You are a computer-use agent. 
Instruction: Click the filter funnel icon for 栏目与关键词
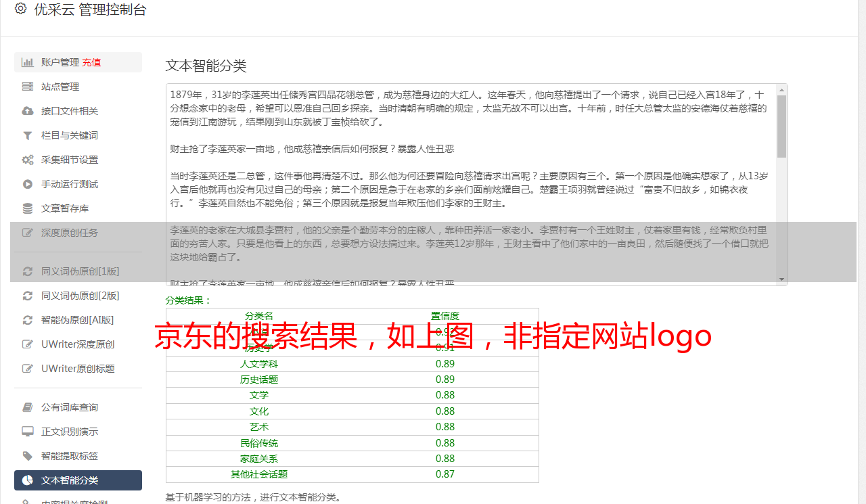pos(28,135)
